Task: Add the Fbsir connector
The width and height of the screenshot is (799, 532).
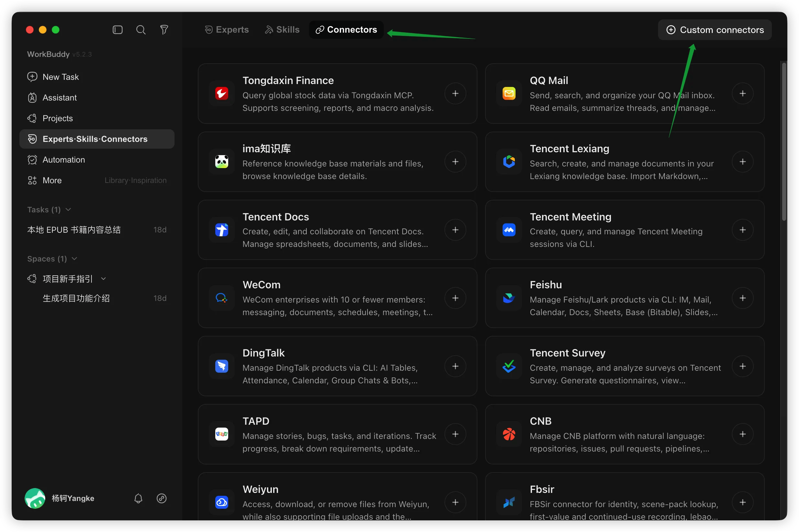Action: 743,502
